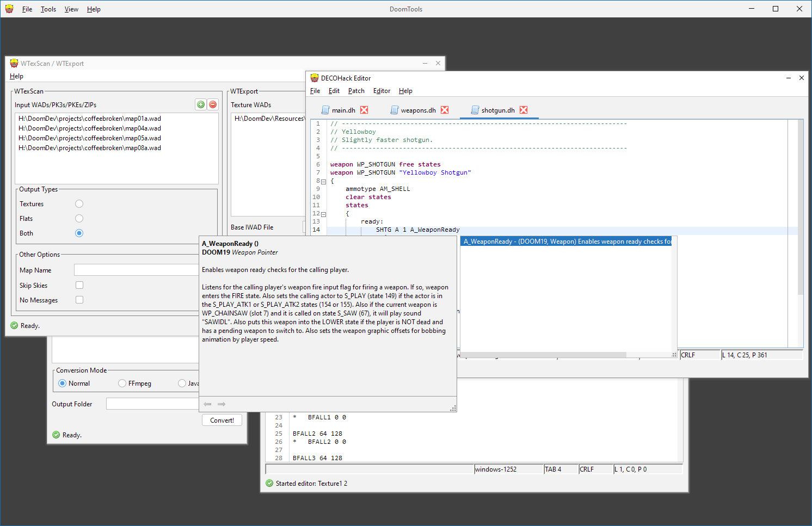The width and height of the screenshot is (812, 526).
Task: Select the H:\DoomDev\Resources texture WAD entry
Action: (269, 119)
